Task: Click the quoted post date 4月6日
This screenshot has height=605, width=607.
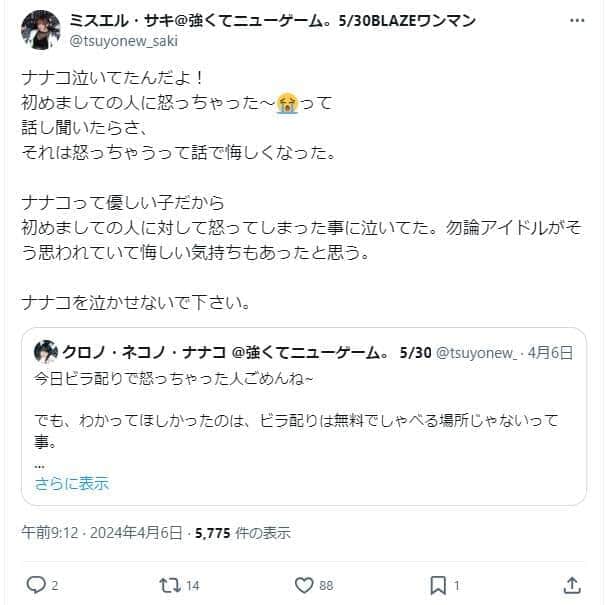Action: (x=550, y=353)
